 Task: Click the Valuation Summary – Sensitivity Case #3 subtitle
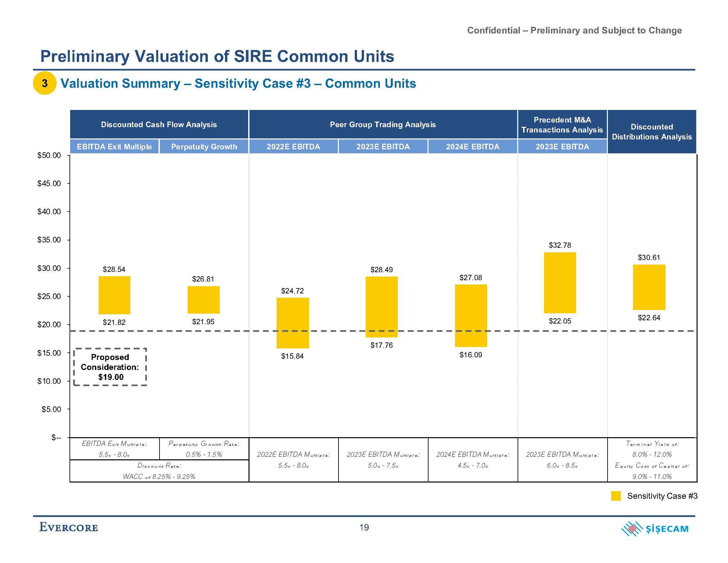238,83
